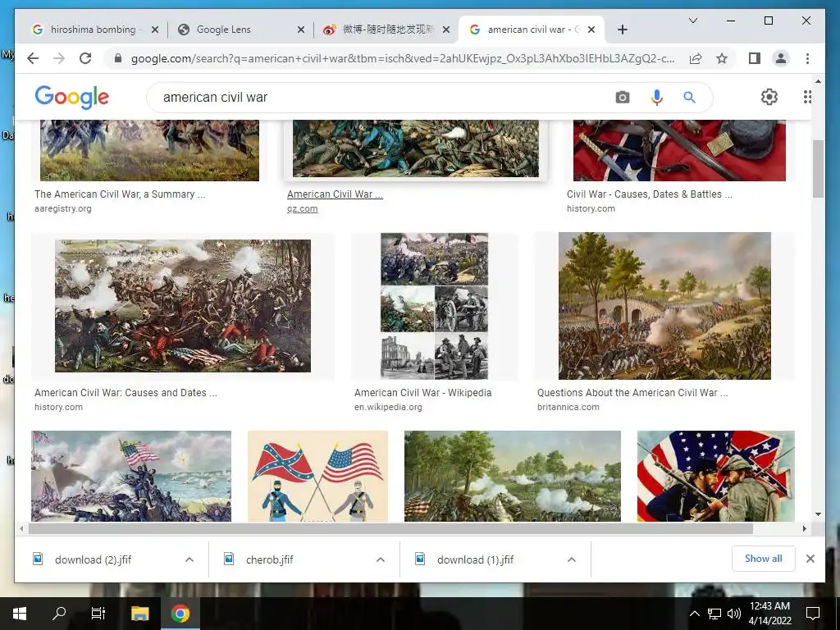Open a new tab with plus button
The height and width of the screenshot is (630, 840).
[622, 30]
